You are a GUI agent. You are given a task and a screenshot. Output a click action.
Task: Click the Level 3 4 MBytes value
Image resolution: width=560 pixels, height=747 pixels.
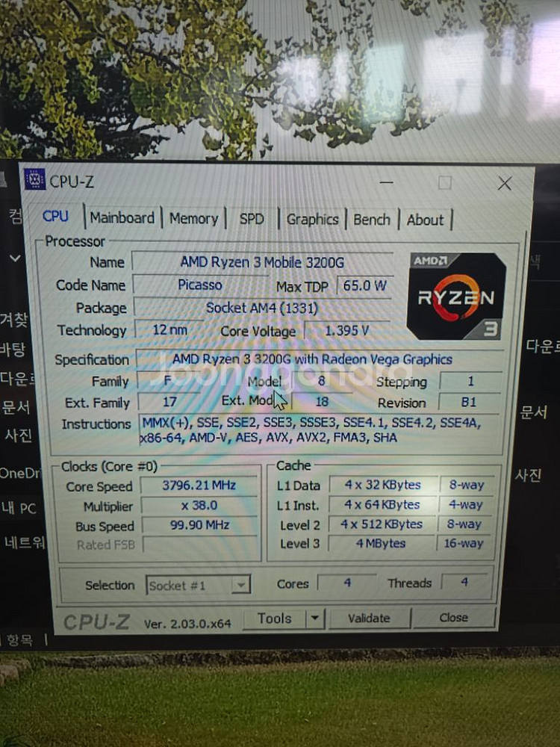click(x=381, y=543)
